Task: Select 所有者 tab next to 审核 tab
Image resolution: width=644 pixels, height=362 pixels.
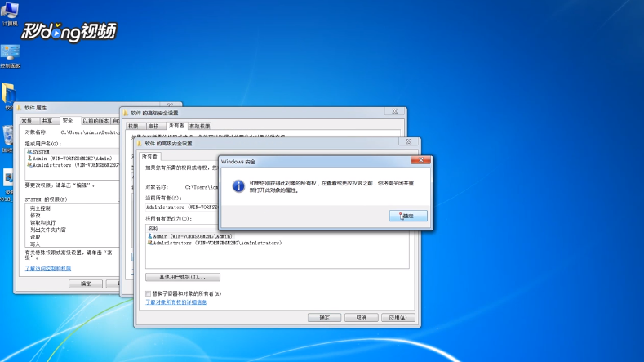Action: tap(176, 126)
